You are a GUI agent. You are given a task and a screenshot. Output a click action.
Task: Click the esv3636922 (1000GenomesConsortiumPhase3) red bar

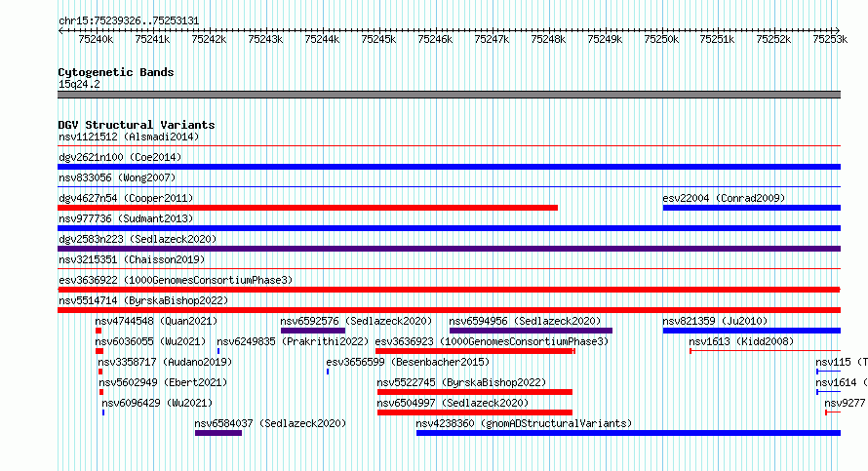[x=449, y=290]
